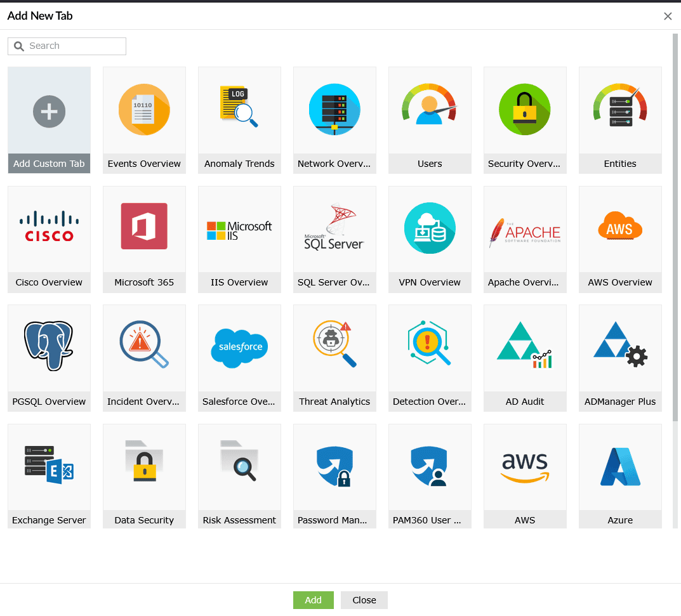Click the 'Add Custom Tab' label

[x=49, y=164]
